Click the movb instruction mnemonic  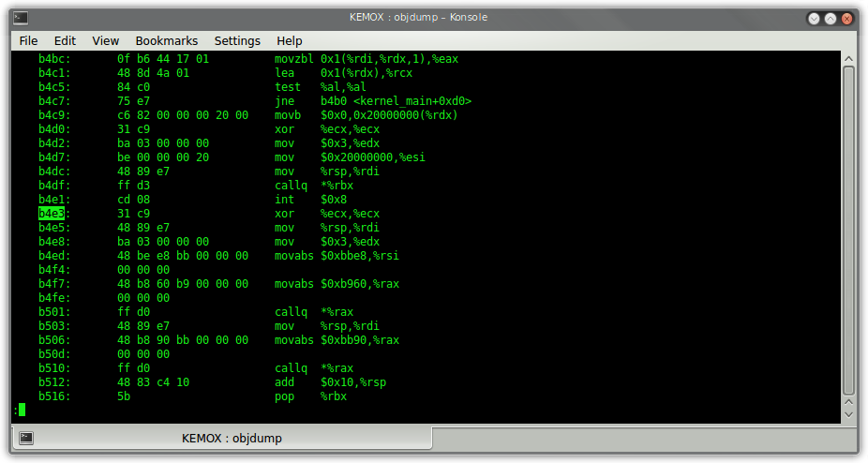click(288, 115)
